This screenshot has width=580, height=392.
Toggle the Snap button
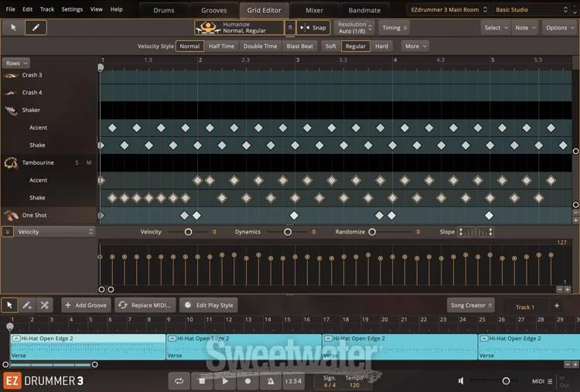(313, 27)
